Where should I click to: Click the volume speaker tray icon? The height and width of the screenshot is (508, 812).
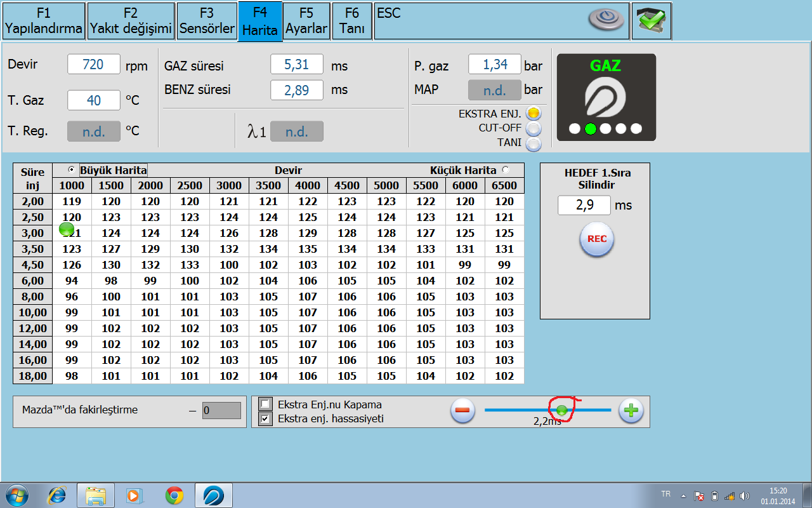745,496
